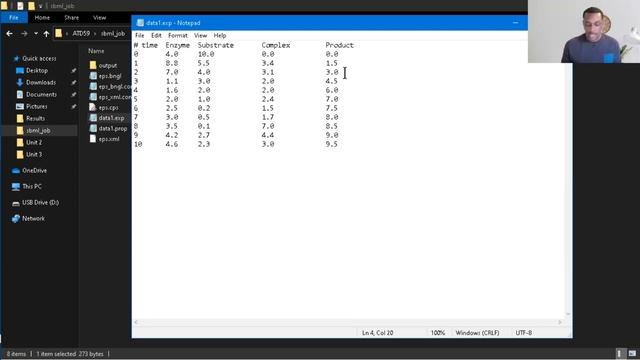Open Downloads in navigation pane

[x=41, y=82]
